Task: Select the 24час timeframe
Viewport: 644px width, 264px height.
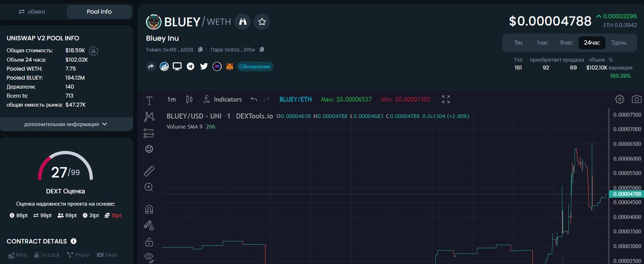Action: (x=592, y=42)
